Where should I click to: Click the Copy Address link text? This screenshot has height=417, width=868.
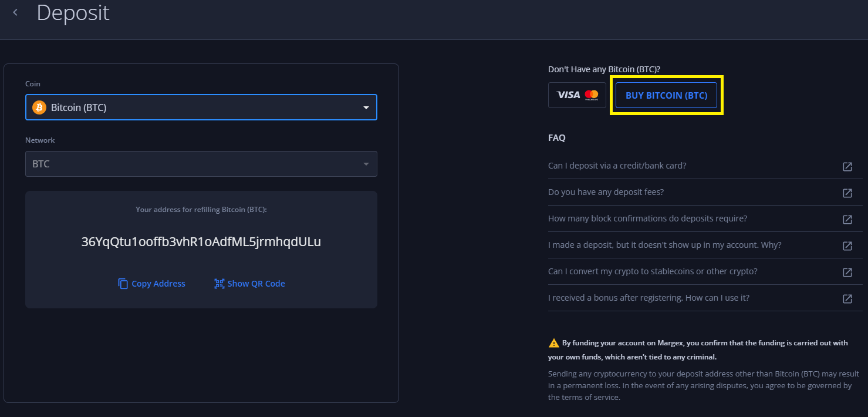point(158,284)
